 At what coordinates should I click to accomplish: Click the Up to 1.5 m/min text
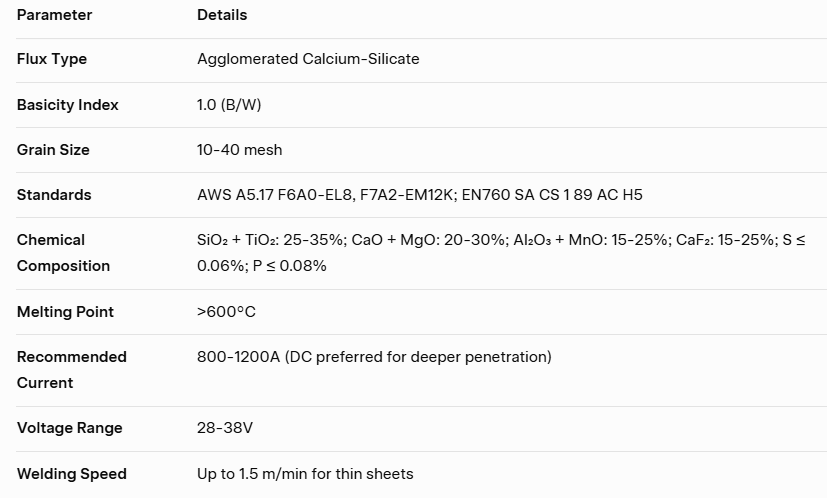click(x=305, y=474)
